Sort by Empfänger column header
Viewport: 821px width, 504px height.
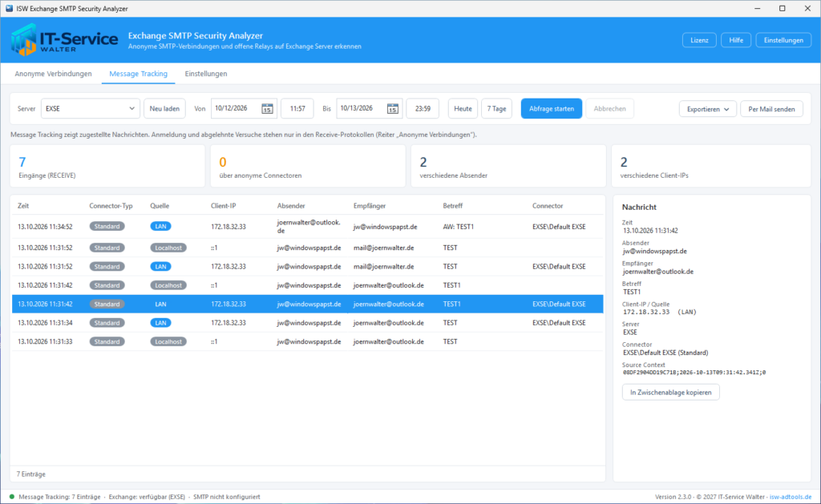pos(370,206)
